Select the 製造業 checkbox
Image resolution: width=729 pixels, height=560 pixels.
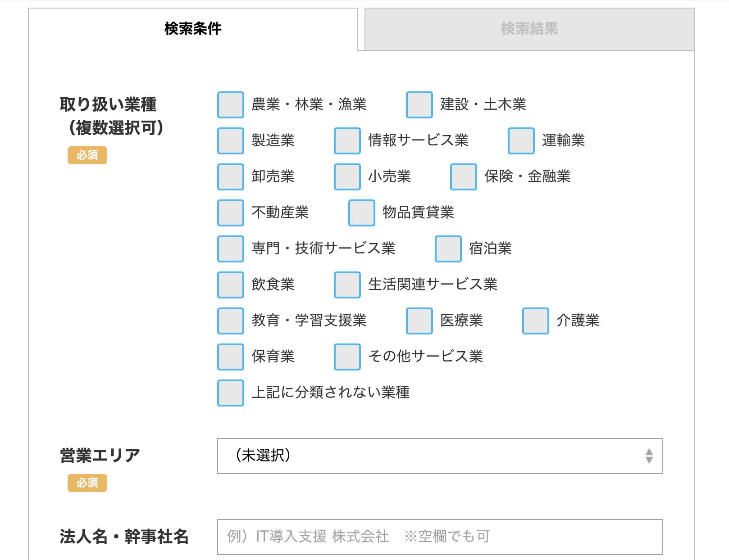coord(231,141)
